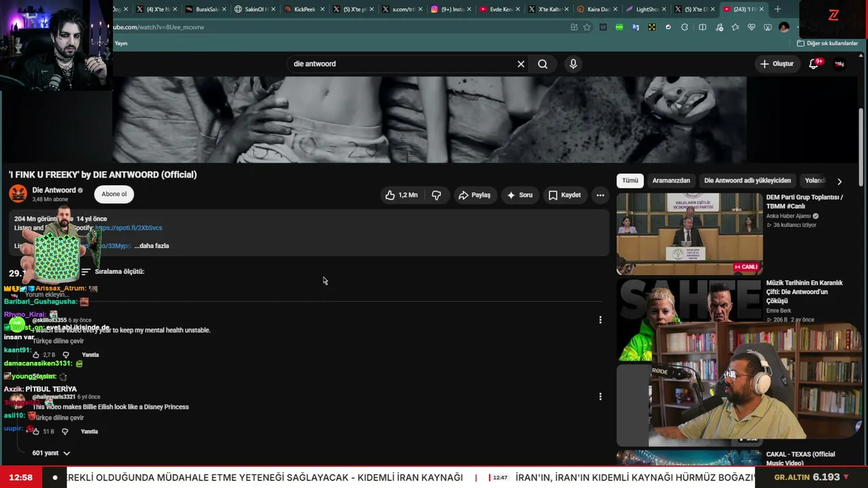Viewport: 868px width, 488px height.
Task: Open the Diğer sık kullanılanlar bookmarks folder
Action: pos(827,43)
